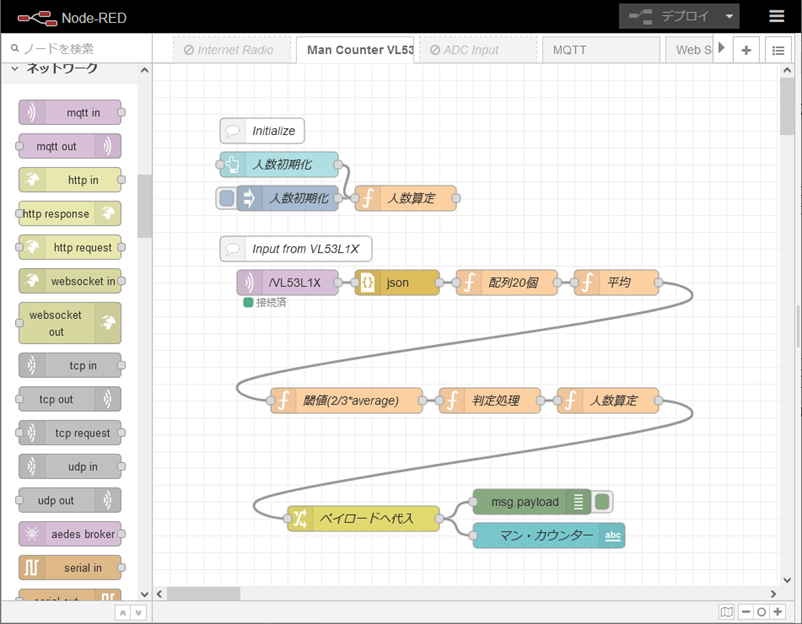Click the json node icon
The height and width of the screenshot is (624, 802).
click(367, 283)
